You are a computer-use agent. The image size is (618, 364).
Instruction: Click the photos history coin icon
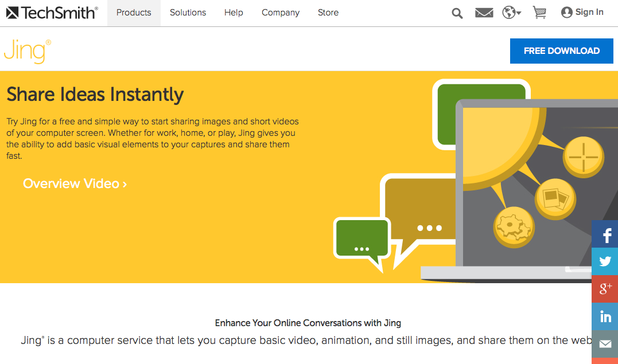pos(555,199)
